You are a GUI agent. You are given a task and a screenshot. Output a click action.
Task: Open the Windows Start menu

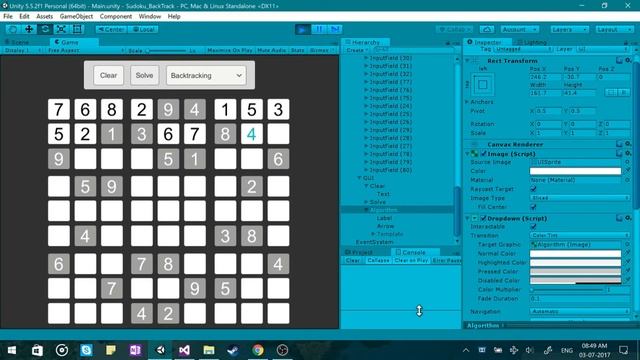[x=12, y=350]
